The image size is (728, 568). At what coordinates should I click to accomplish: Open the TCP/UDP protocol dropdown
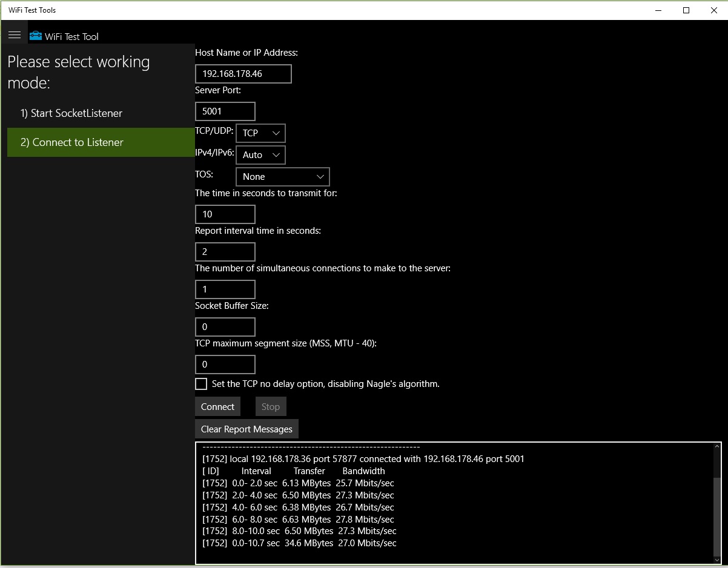coord(260,133)
